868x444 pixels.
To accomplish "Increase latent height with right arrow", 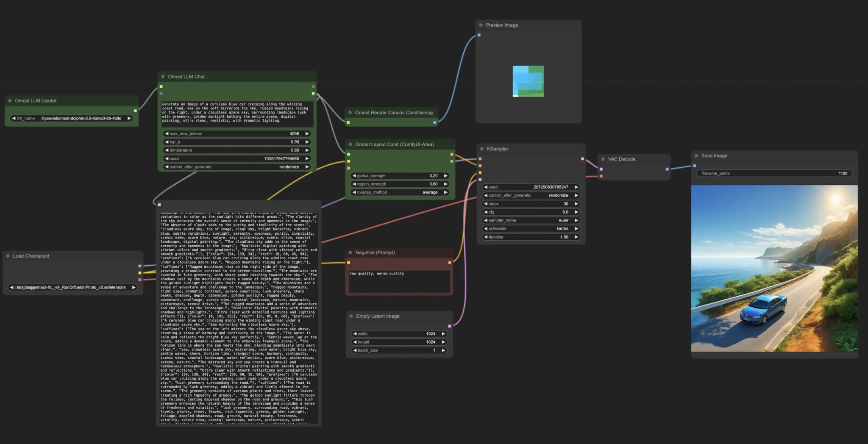I will click(443, 342).
